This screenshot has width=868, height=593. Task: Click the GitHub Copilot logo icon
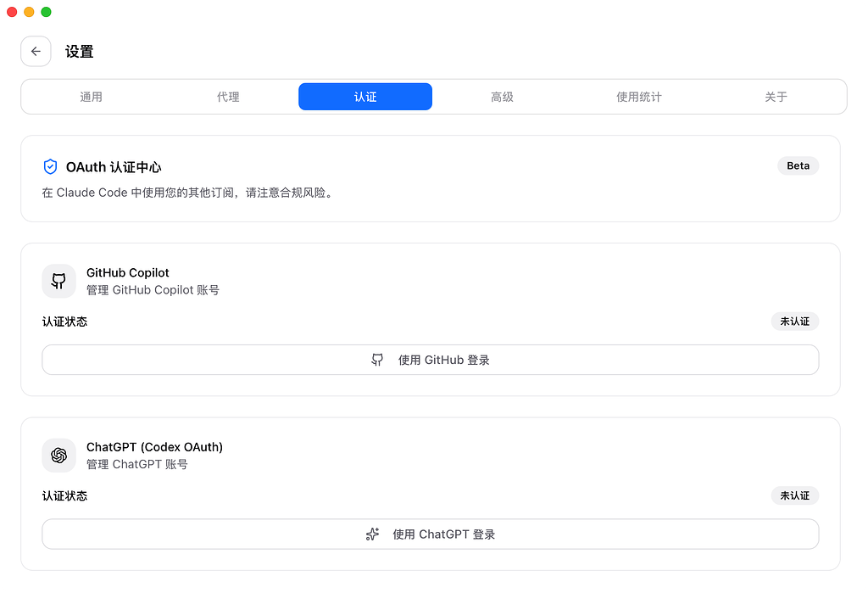(58, 281)
